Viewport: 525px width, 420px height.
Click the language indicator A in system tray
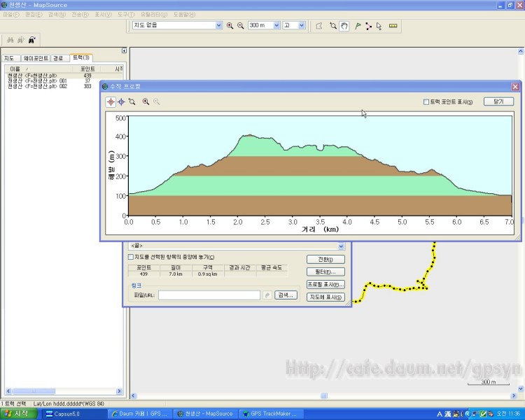click(440, 414)
